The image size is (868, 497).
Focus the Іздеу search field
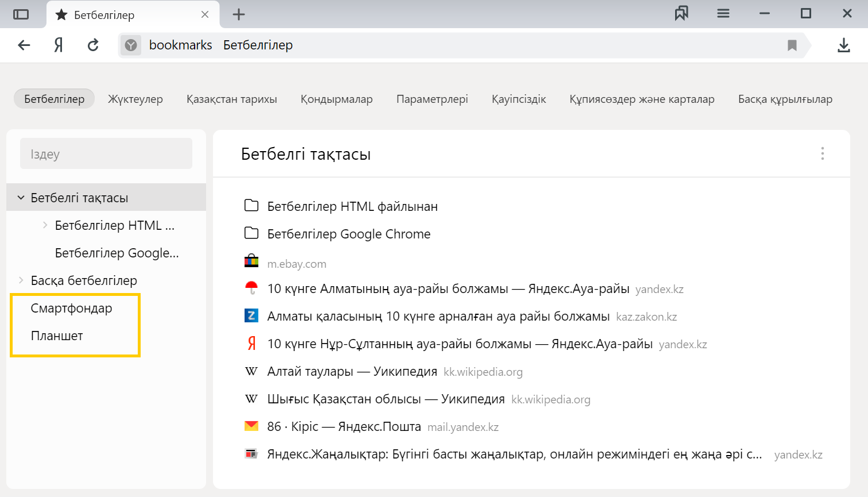[106, 153]
